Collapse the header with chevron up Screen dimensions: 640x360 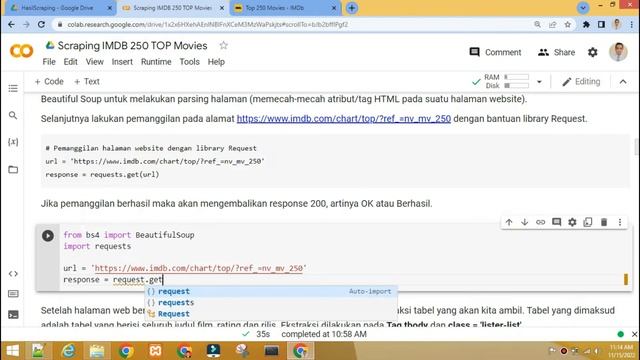click(623, 82)
